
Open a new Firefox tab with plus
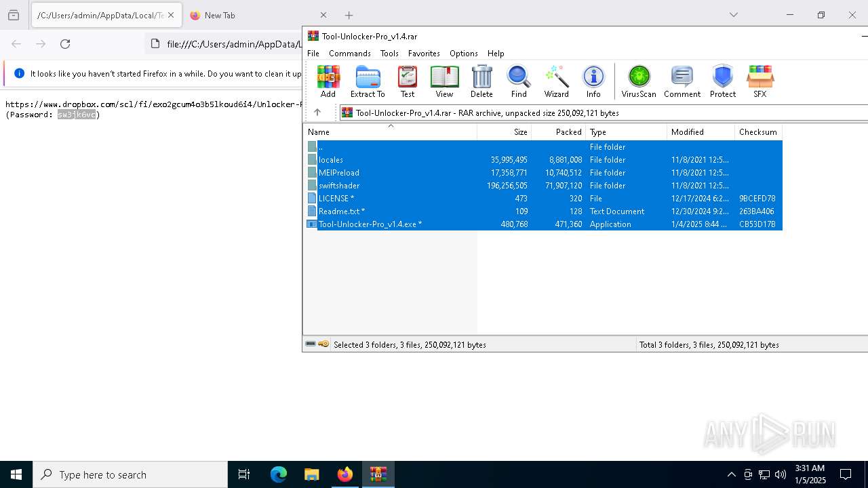(349, 15)
